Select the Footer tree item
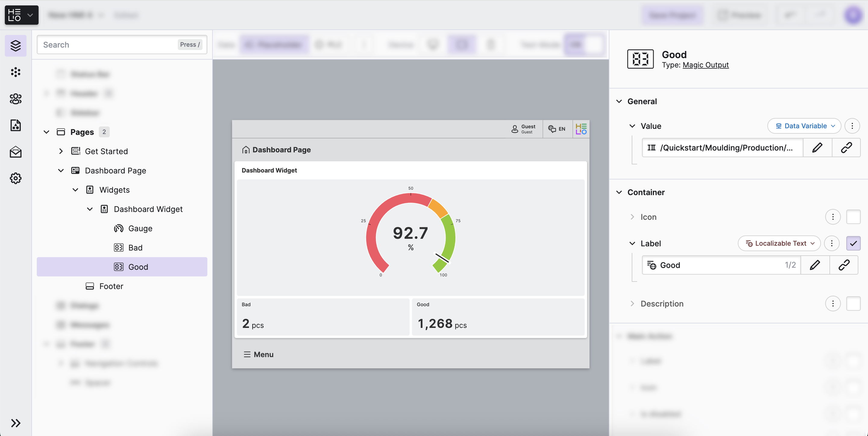 [111, 286]
